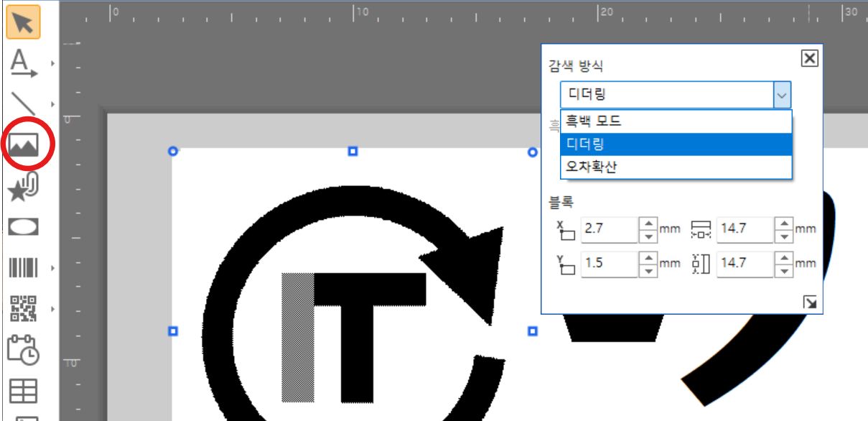868x421 pixels.
Task: Select the star clip-art symbol tool
Action: coord(24,188)
